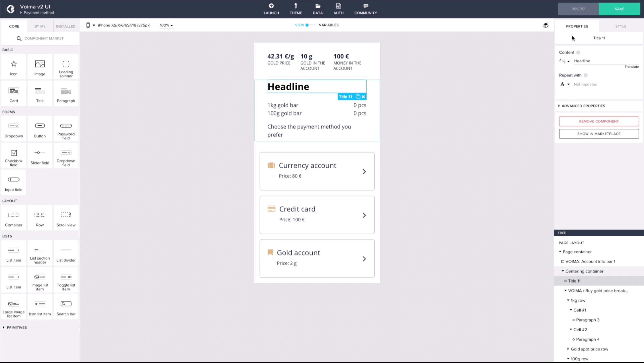This screenshot has width=644, height=363.
Task: Expand the Gold spot price row
Action: coord(568,349)
